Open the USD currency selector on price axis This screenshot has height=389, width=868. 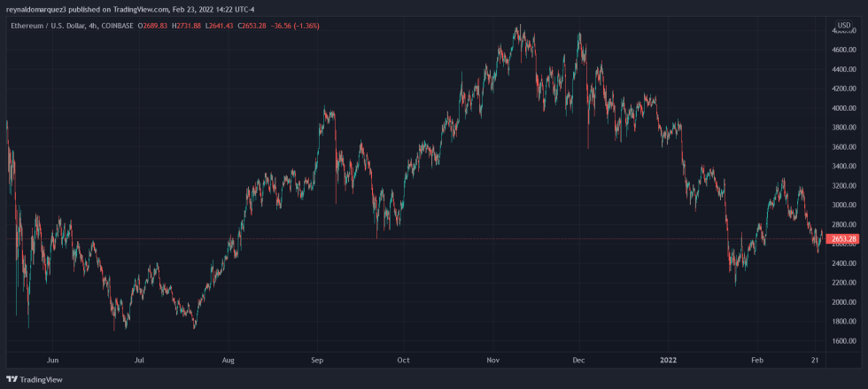(x=843, y=26)
